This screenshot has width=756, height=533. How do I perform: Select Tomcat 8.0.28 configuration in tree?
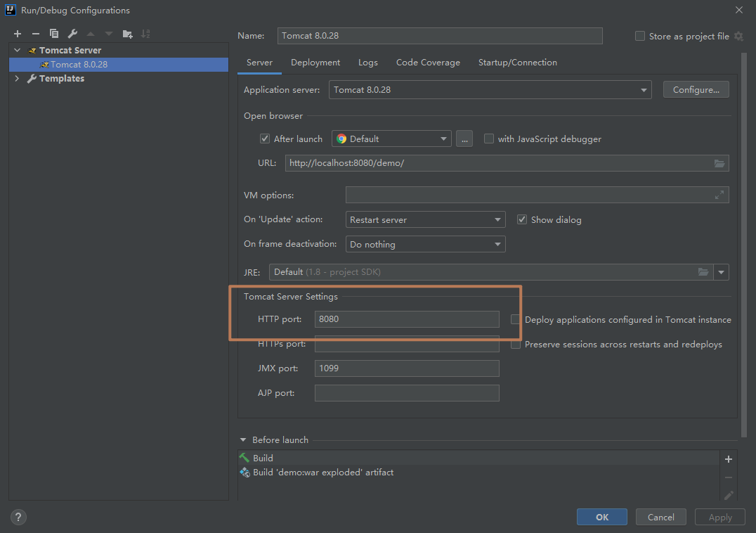(x=119, y=65)
